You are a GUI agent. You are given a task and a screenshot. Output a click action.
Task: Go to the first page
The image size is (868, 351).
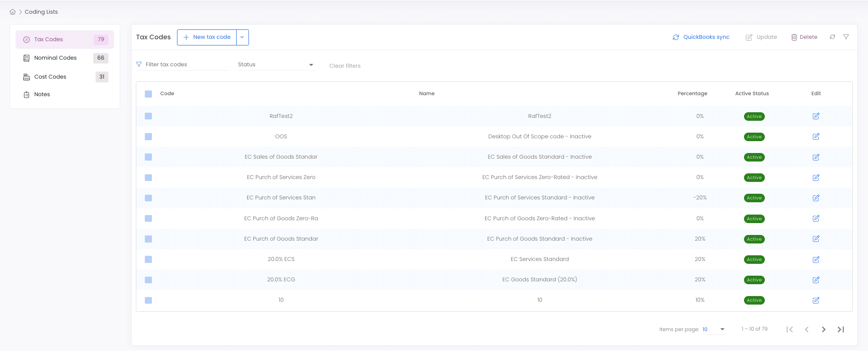pyautogui.click(x=789, y=329)
